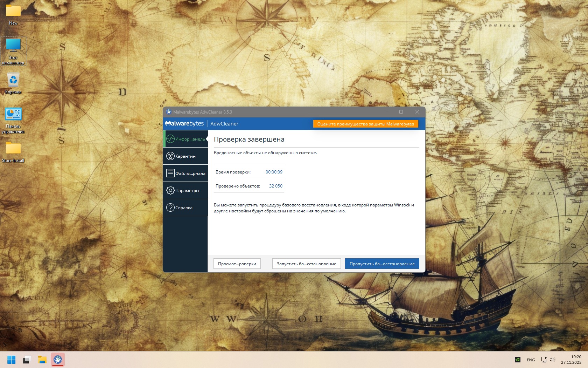
Task: Launch File Explorer from the taskbar
Action: point(42,360)
